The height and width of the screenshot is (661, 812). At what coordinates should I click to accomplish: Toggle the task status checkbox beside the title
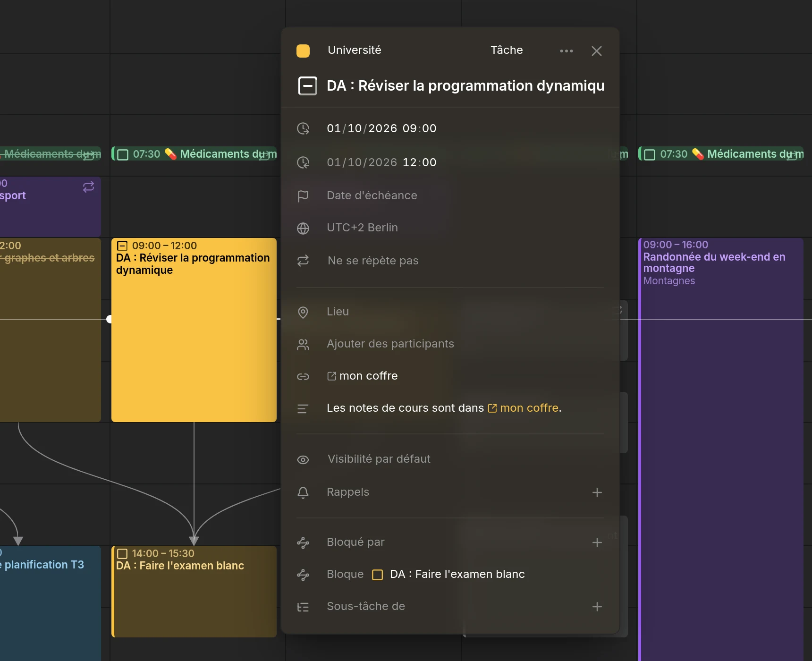[x=308, y=86]
